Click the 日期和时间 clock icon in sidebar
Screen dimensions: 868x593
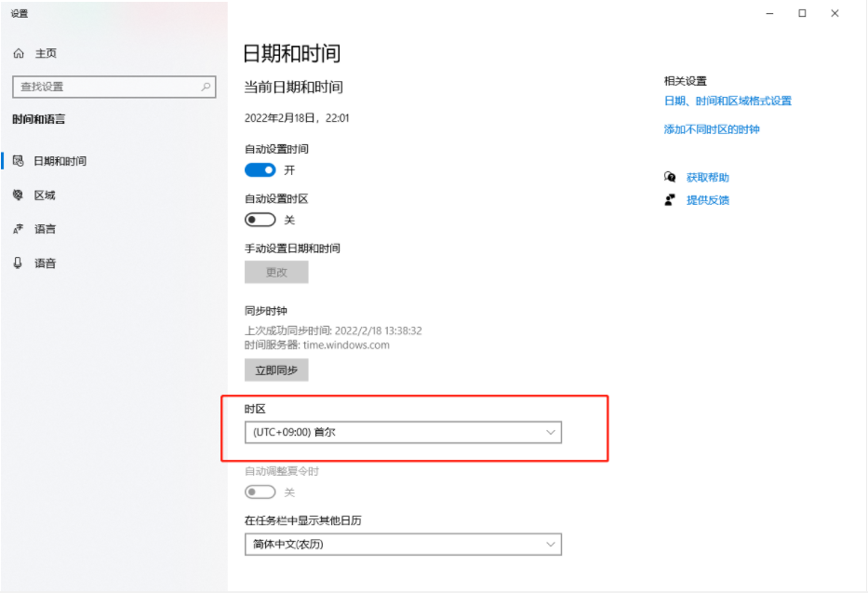[x=19, y=160]
